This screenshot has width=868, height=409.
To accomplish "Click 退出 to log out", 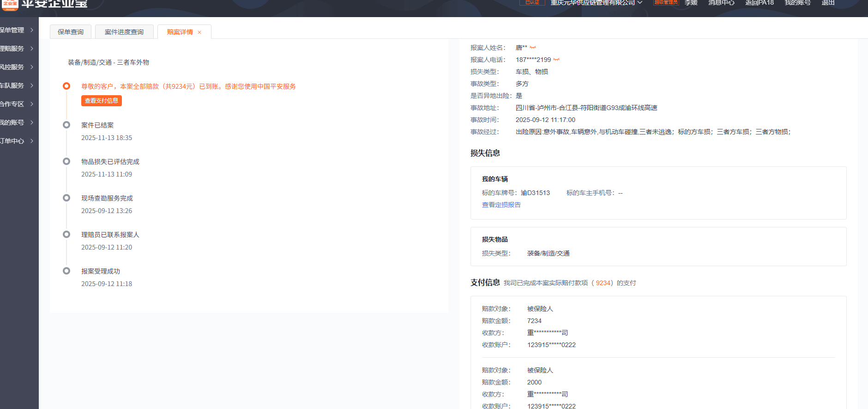I will pos(828,3).
